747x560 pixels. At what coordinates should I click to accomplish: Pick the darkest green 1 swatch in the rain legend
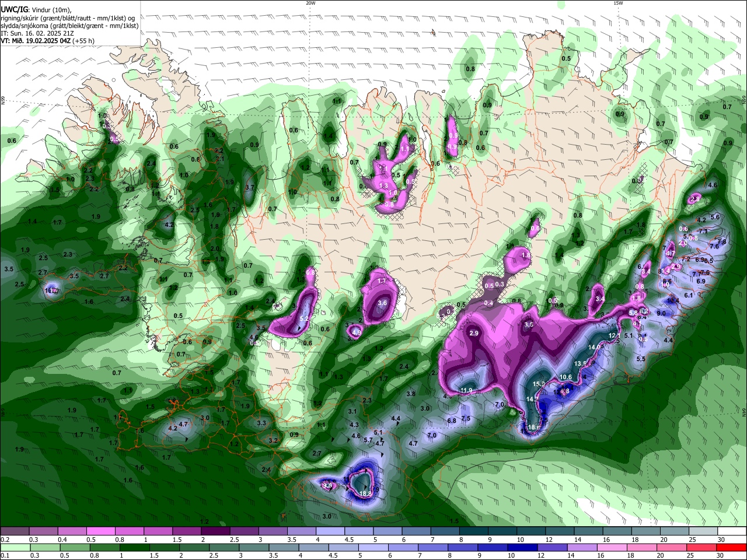(134, 548)
